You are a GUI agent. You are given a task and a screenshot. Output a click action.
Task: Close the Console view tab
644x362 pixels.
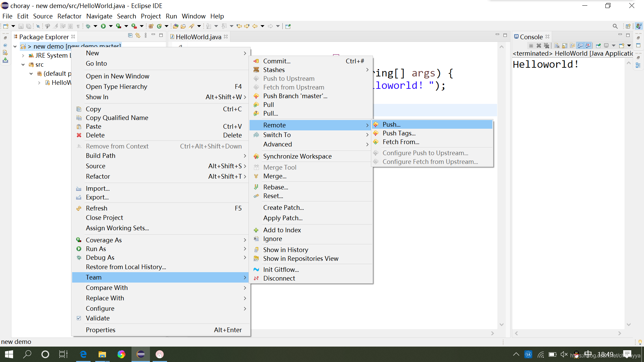point(547,37)
